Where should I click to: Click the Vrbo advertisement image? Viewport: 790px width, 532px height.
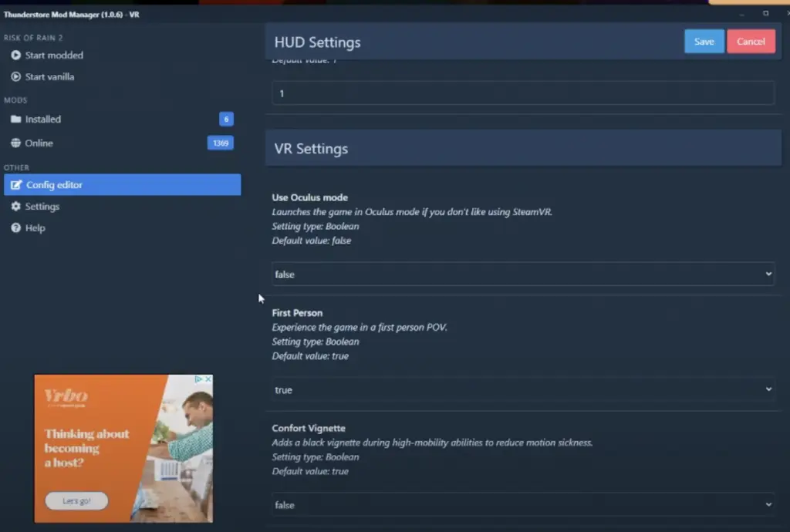tap(123, 449)
